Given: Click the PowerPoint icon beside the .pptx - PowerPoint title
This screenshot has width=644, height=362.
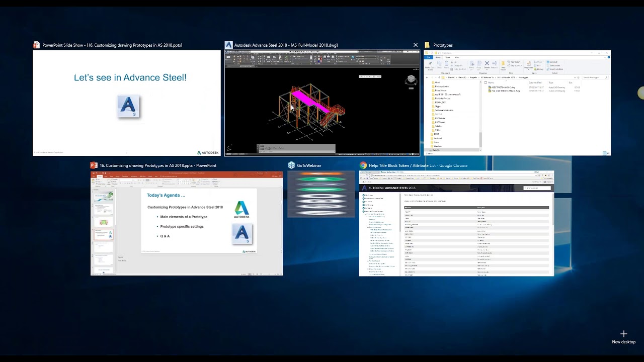Looking at the screenshot, I should click(x=94, y=165).
